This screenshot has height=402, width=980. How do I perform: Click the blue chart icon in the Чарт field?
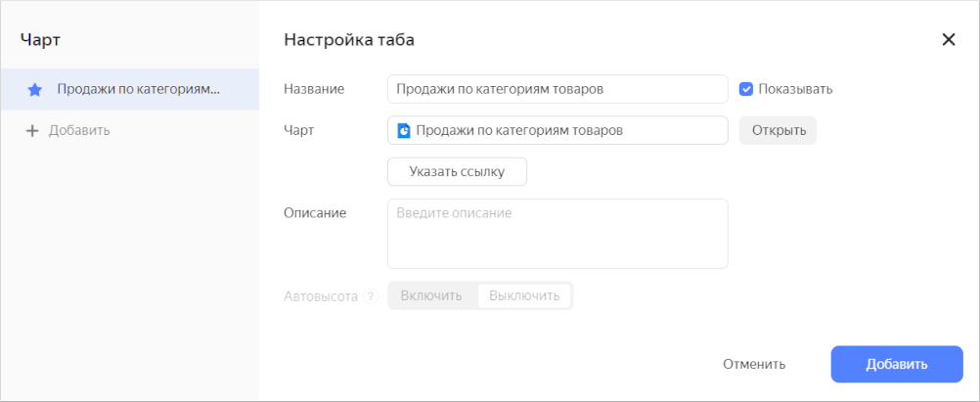[x=403, y=130]
